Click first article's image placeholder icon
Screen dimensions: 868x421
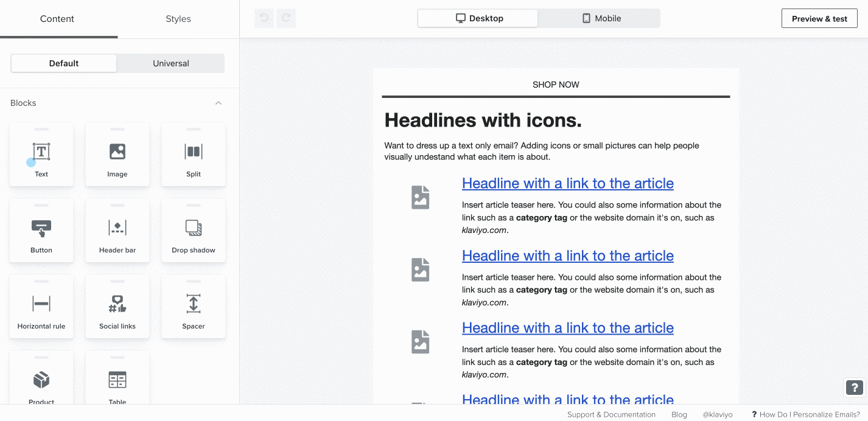point(421,198)
